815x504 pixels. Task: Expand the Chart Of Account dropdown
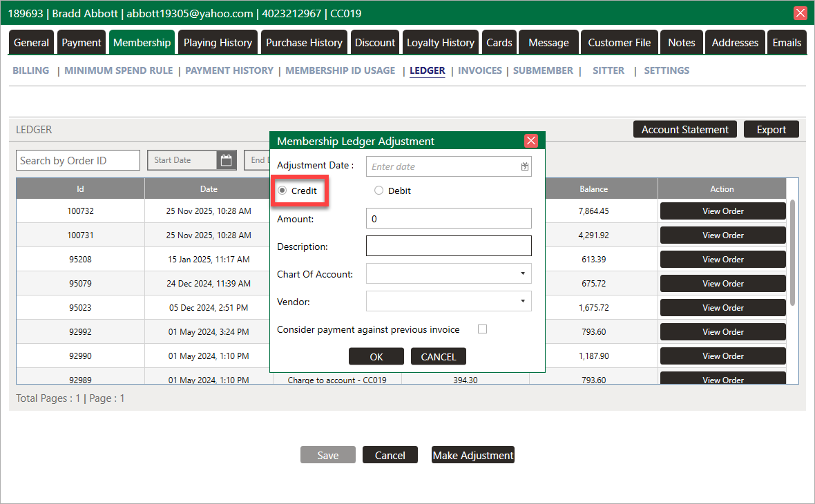pos(523,273)
